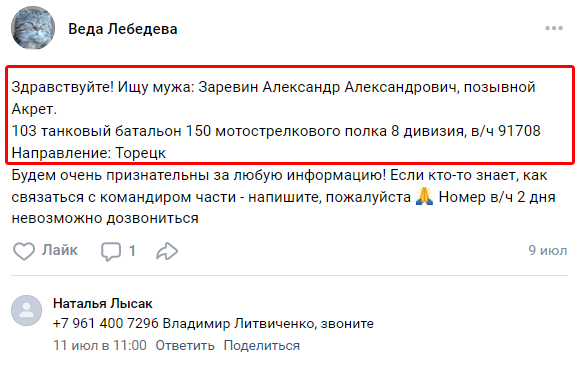Click Наталья Лысак's default avatar icon
Viewport: 583px width, 367px height.
[x=26, y=310]
